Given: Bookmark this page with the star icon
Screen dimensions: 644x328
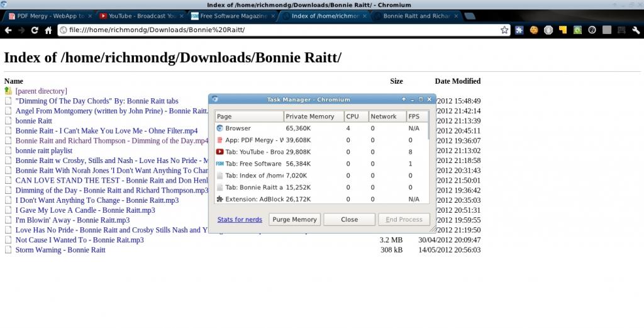Looking at the screenshot, I should click(x=504, y=30).
